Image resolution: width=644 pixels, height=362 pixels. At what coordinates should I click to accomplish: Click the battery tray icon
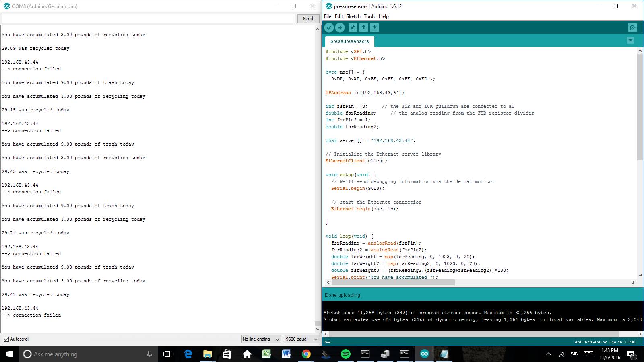coord(574,354)
